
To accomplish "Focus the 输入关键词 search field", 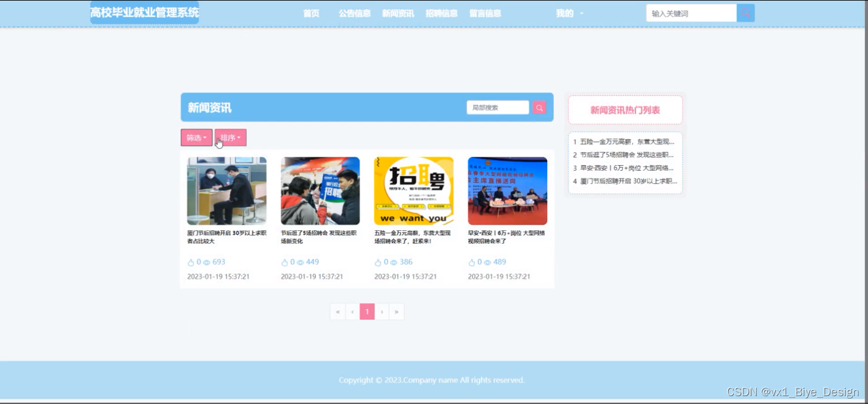I will 691,13.
